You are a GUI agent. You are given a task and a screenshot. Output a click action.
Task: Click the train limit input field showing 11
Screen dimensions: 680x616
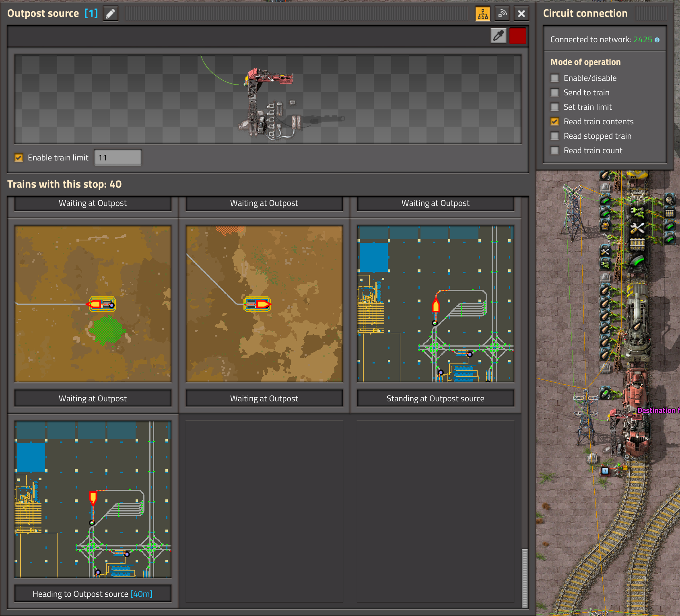117,158
